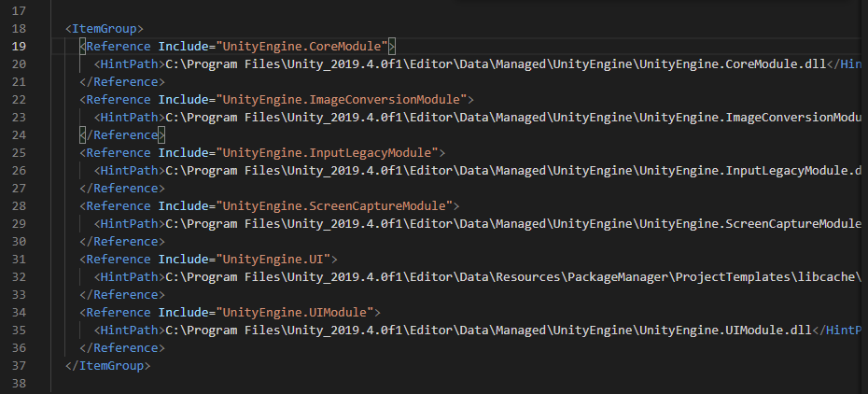Click line number 18 in gutter

pyautogui.click(x=19, y=28)
